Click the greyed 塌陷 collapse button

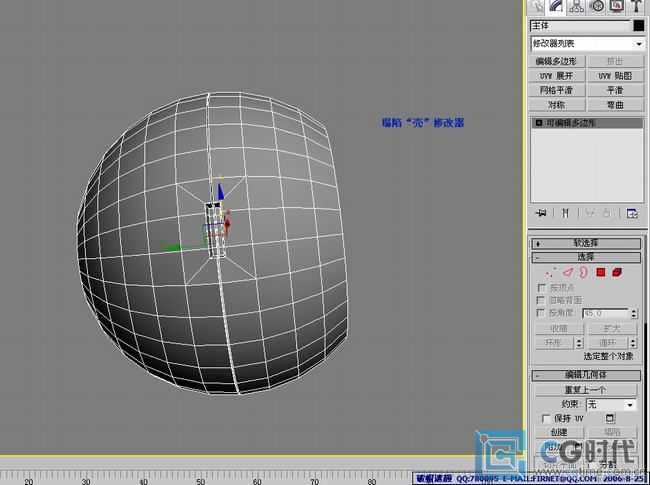tap(612, 432)
